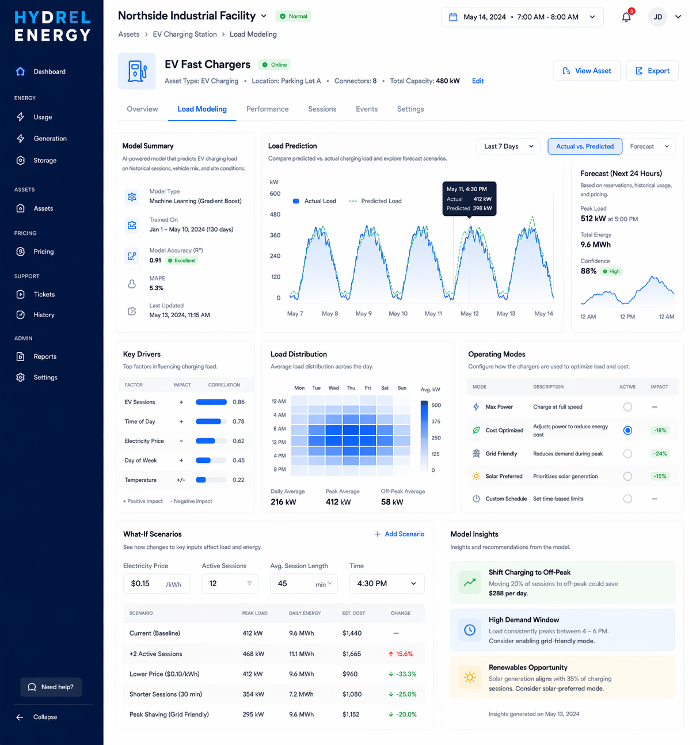This screenshot has width=700, height=745.
Task: Click the Actual Load legend swatch
Action: coord(296,201)
